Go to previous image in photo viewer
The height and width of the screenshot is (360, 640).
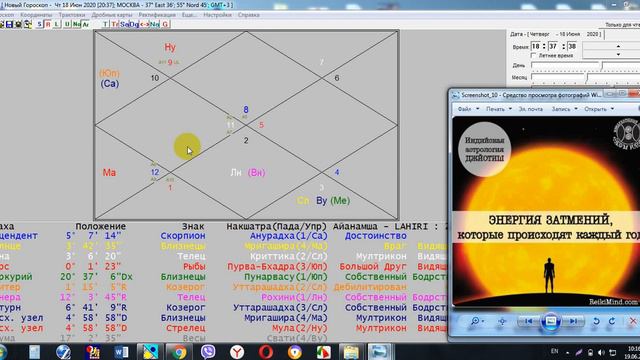coord(529,321)
